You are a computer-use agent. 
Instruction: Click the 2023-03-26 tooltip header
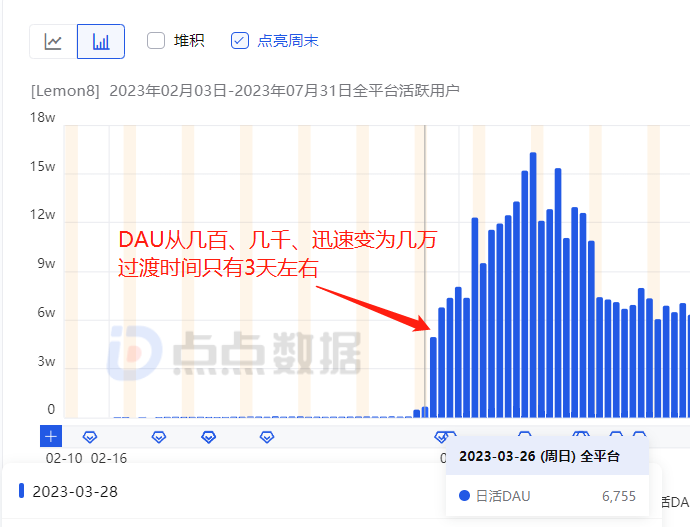click(540, 456)
